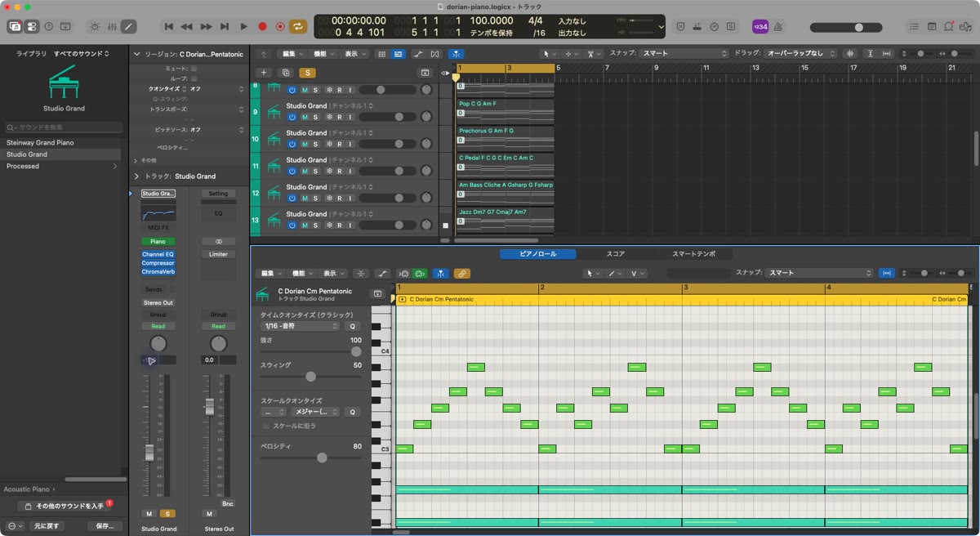Image resolution: width=980 pixels, height=536 pixels.
Task: Open the Smart Controls dial icon
Action: [x=95, y=26]
